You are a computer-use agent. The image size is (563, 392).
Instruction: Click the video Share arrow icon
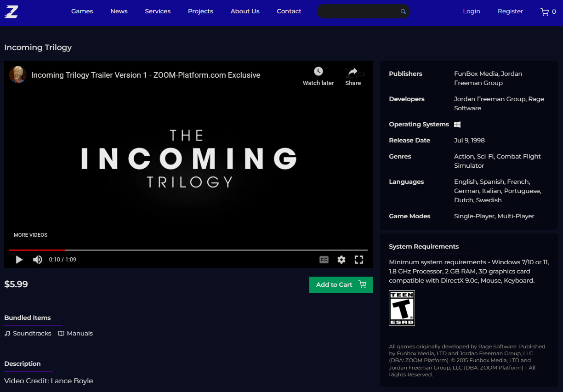pos(353,71)
